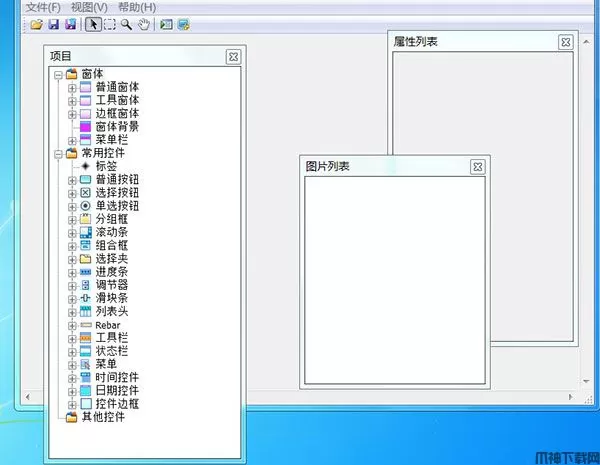Click the 标签 star icon in tree
This screenshot has width=600, height=465.
85,166
